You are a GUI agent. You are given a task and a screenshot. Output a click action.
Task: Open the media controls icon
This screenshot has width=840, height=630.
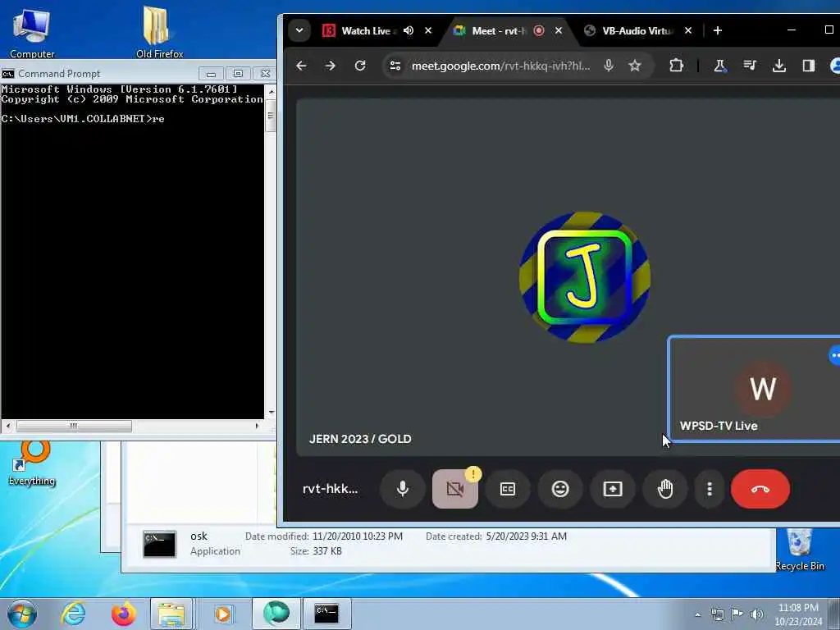click(x=750, y=66)
